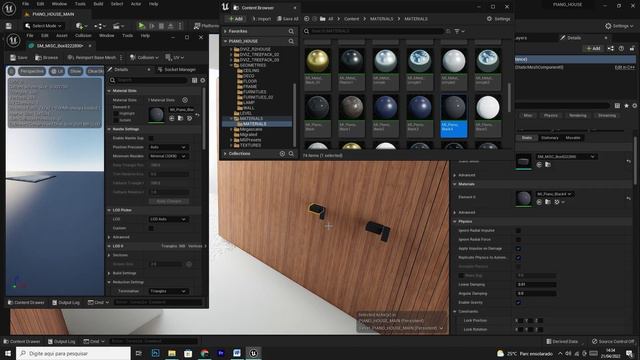This screenshot has width=640, height=360.
Task: Open the Build menu of main editor
Action: pyautogui.click(x=98, y=4)
